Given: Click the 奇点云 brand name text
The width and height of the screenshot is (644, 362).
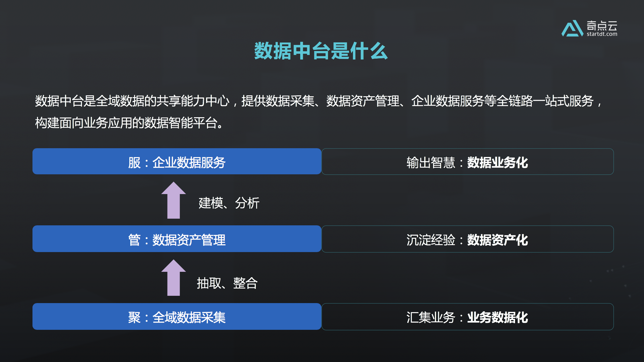Looking at the screenshot, I should (602, 26).
